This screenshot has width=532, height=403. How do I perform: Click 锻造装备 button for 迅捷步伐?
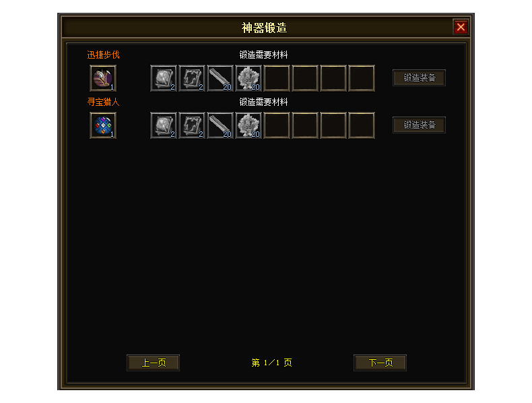tap(420, 78)
